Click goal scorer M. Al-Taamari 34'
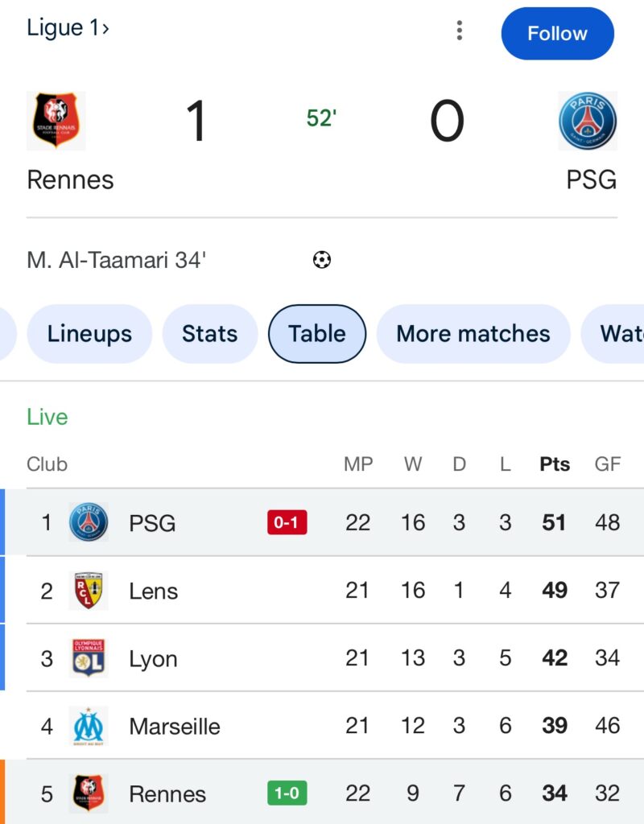Screen dimensions: 644x824 click(x=117, y=260)
